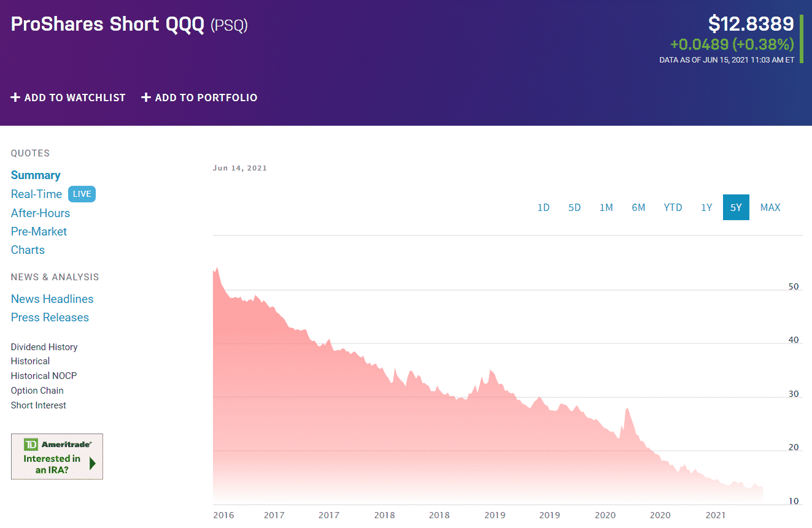
Task: Open Historical NOCP link
Action: (44, 376)
